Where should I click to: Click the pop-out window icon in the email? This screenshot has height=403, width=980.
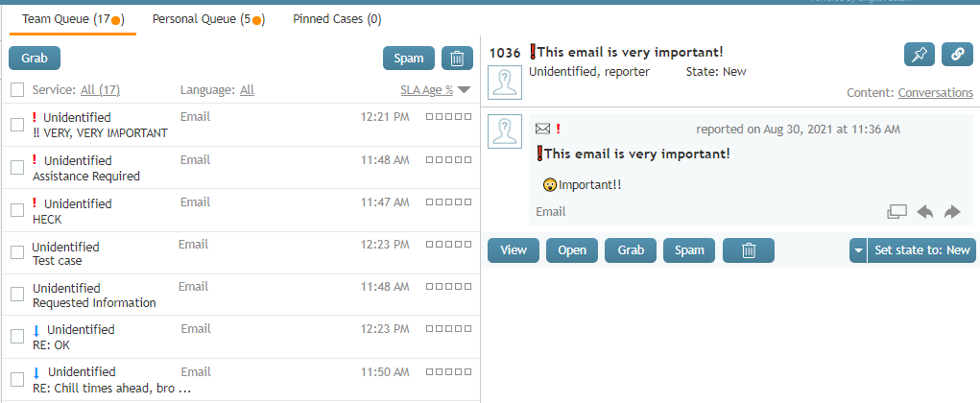pyautogui.click(x=896, y=212)
